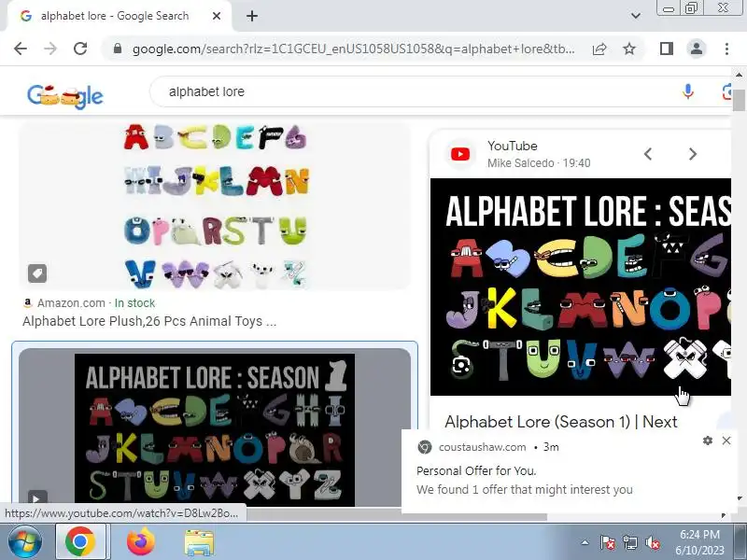Open the Alphabet Lore plush toys image
747x560 pixels.
pos(215,205)
